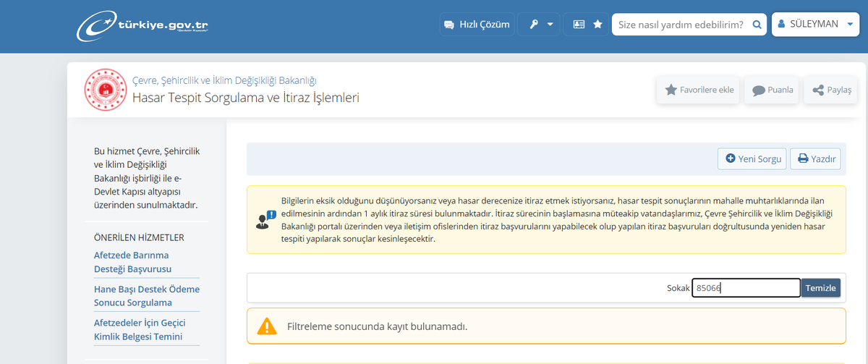868x364 pixels.
Task: Open Hane Başı Destek Ödeme Sonucu Sorgulama
Action: tap(147, 296)
